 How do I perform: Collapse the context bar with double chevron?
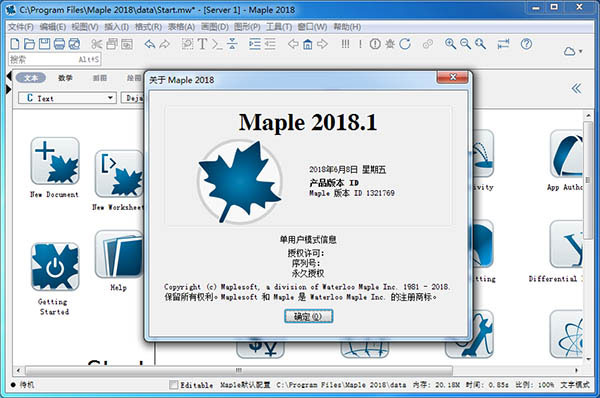coord(576,88)
